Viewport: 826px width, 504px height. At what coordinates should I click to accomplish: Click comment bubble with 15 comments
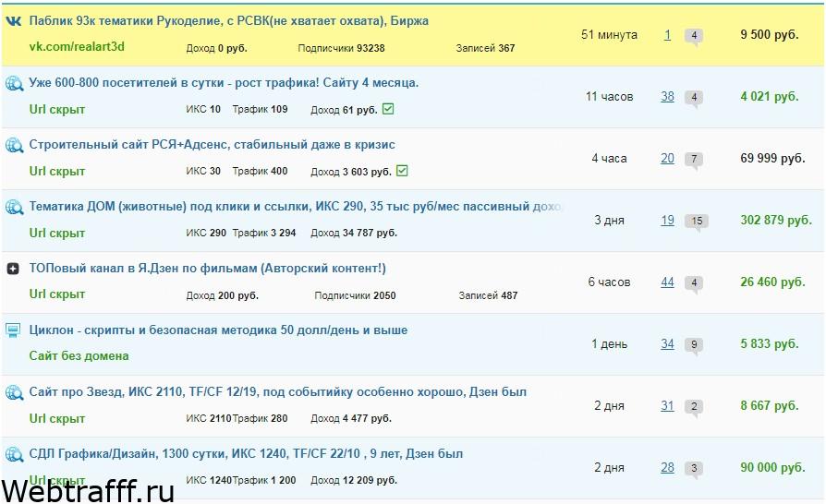pos(697,222)
